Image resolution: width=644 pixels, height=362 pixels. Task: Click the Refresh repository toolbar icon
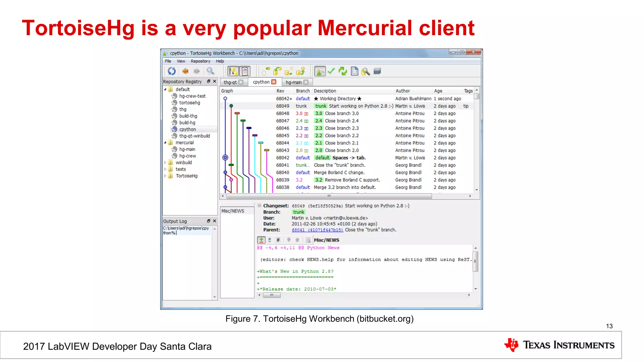172,71
